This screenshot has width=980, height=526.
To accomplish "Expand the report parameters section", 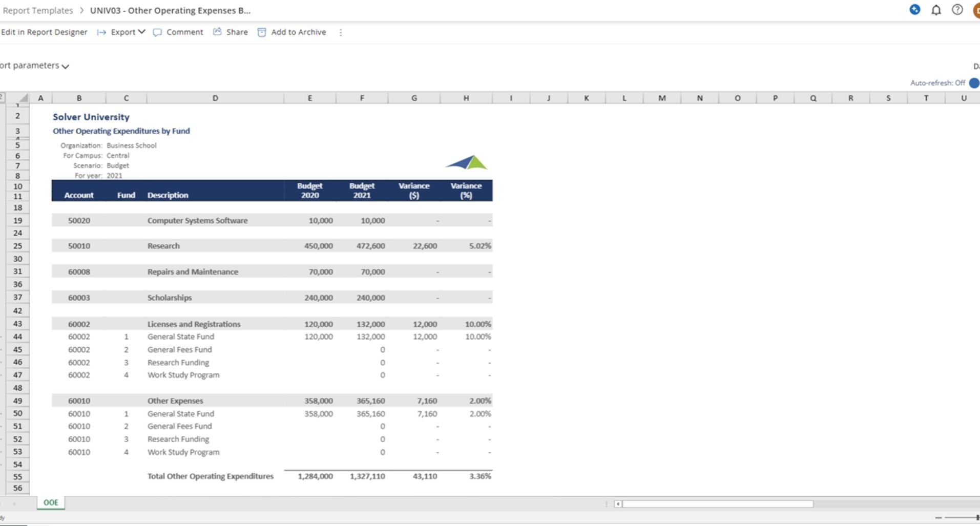I will click(x=65, y=66).
